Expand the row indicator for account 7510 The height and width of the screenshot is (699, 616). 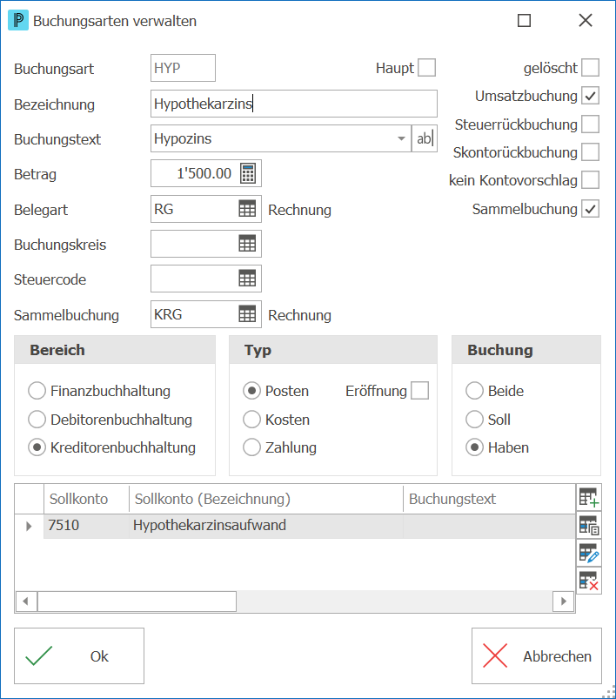(x=29, y=526)
